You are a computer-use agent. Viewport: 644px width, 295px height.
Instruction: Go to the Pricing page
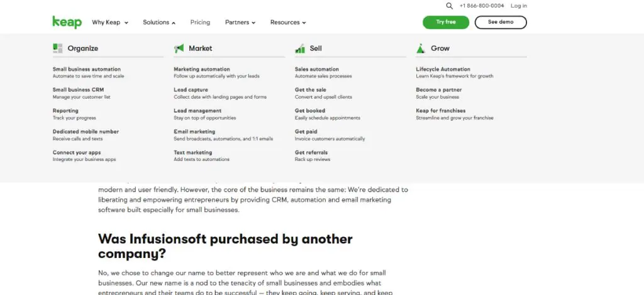(x=200, y=23)
